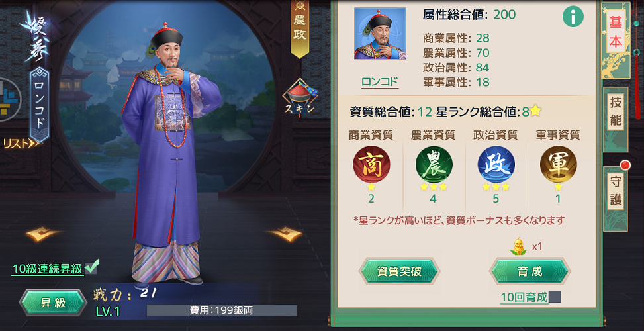Select the 農業資質 green emblem

(x=434, y=164)
